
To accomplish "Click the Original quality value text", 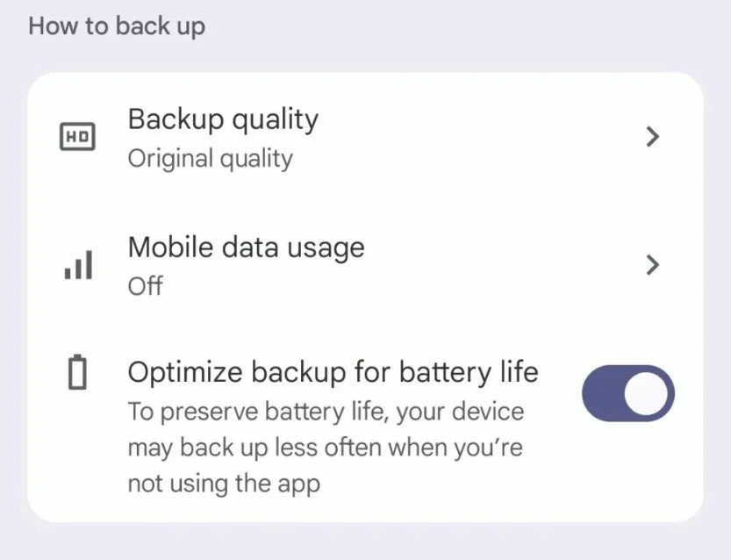I will tap(211, 159).
